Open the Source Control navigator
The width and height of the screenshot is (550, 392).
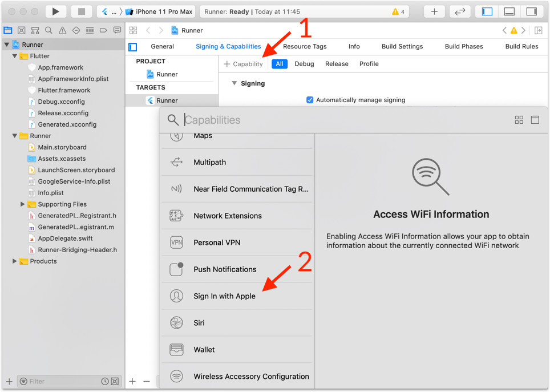tap(22, 31)
